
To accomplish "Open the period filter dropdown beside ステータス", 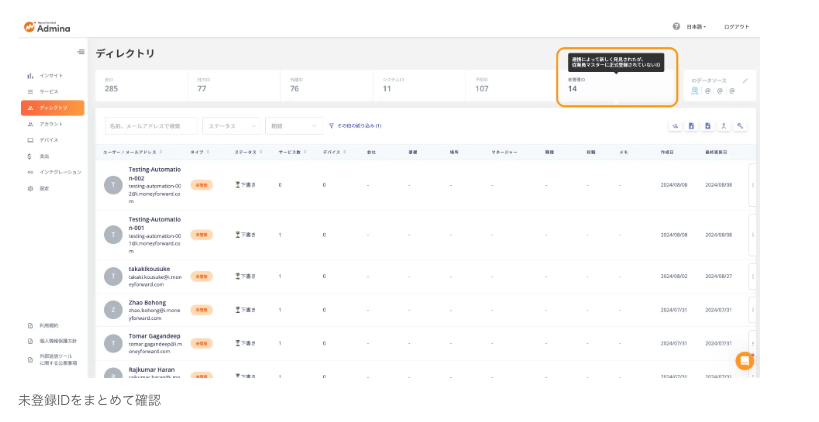I will pos(294,126).
